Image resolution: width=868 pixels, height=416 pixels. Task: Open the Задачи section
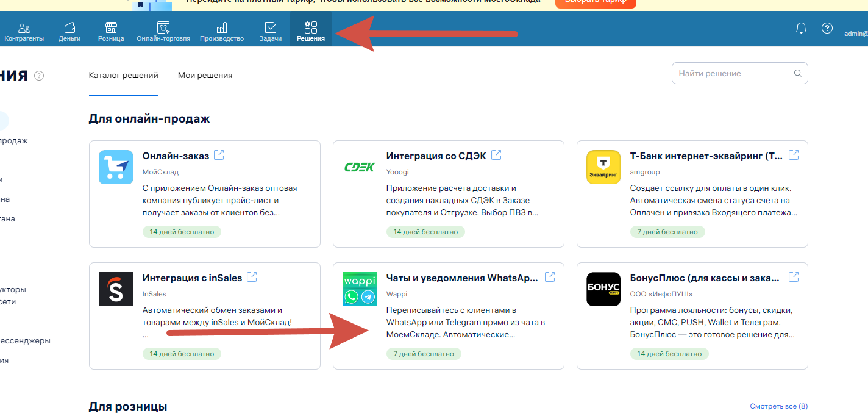pos(271,32)
